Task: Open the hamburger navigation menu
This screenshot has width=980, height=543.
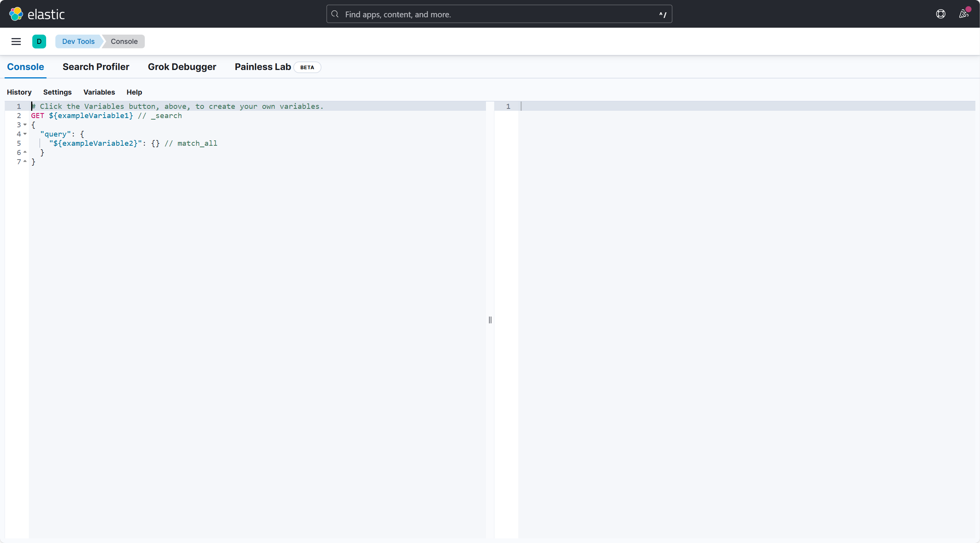Action: coord(16,42)
